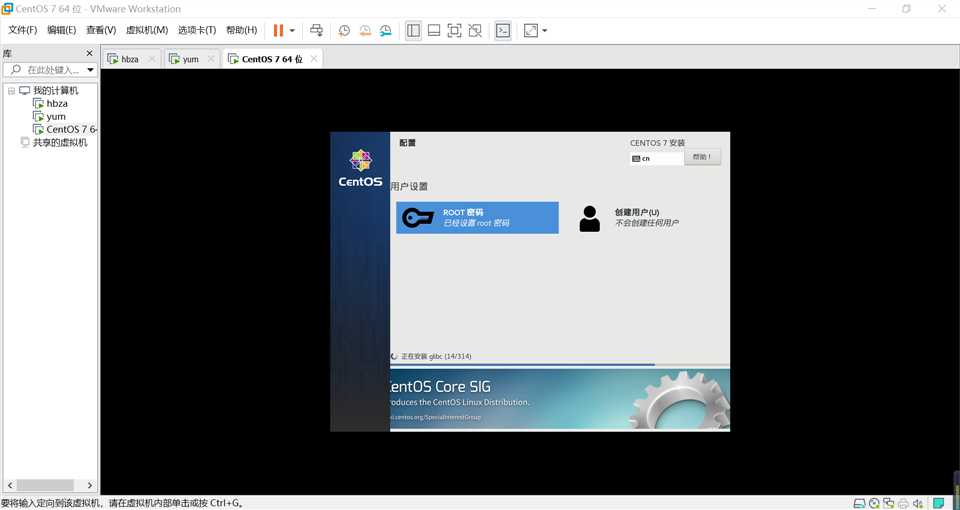
Task: Click the printer status icon
Action: pyautogui.click(x=903, y=503)
